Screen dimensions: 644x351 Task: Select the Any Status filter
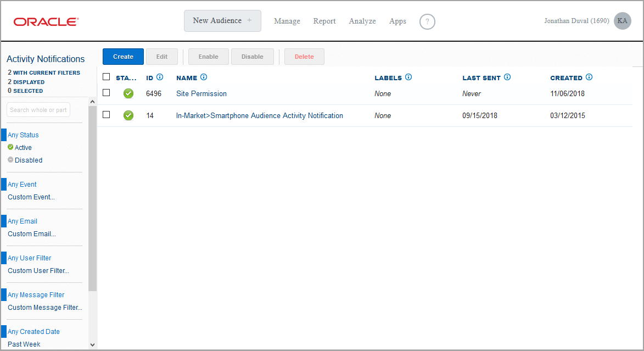(x=23, y=135)
